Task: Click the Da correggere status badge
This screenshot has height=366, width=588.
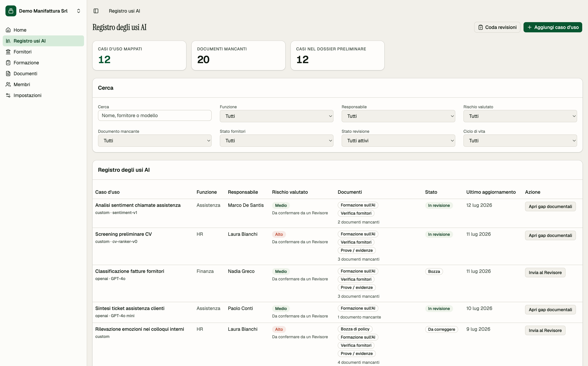Action: [441, 329]
